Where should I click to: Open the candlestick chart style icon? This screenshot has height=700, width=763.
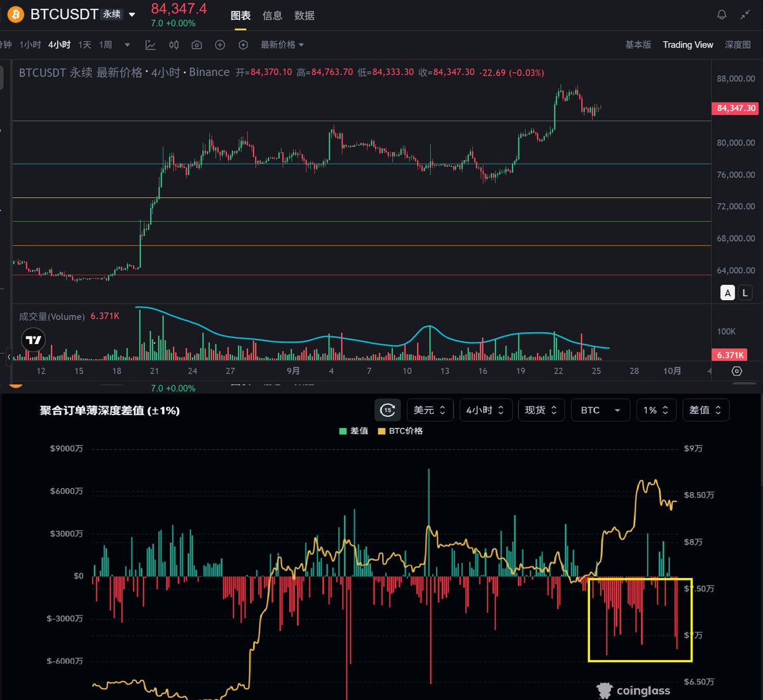174,45
